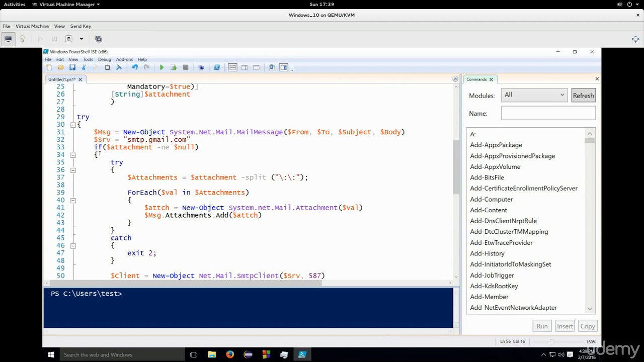Open Virtual Machine Manager app menu
Screen dimensions: 644x362
pyautogui.click(x=66, y=4)
